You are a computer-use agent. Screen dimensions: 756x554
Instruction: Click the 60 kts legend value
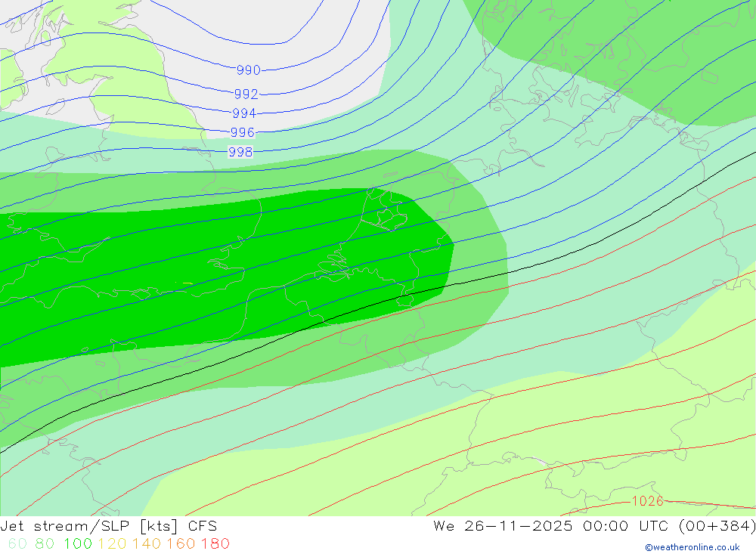pyautogui.click(x=17, y=544)
